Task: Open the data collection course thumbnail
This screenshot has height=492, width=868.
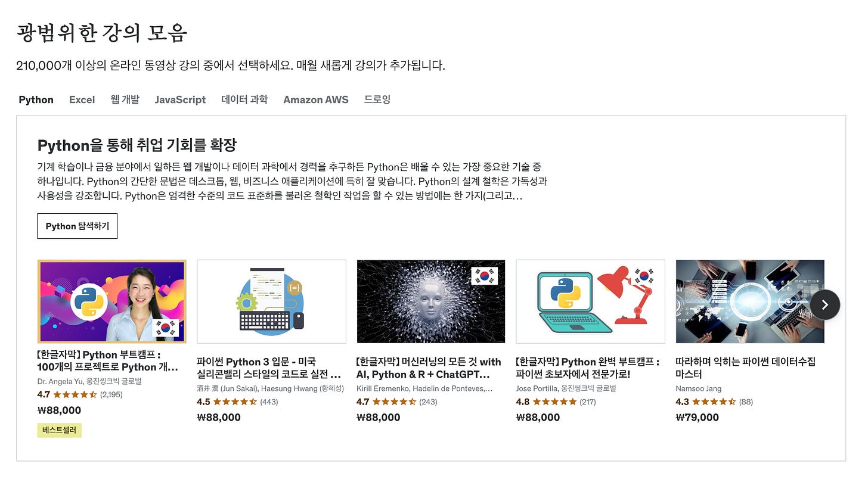Action: (750, 301)
